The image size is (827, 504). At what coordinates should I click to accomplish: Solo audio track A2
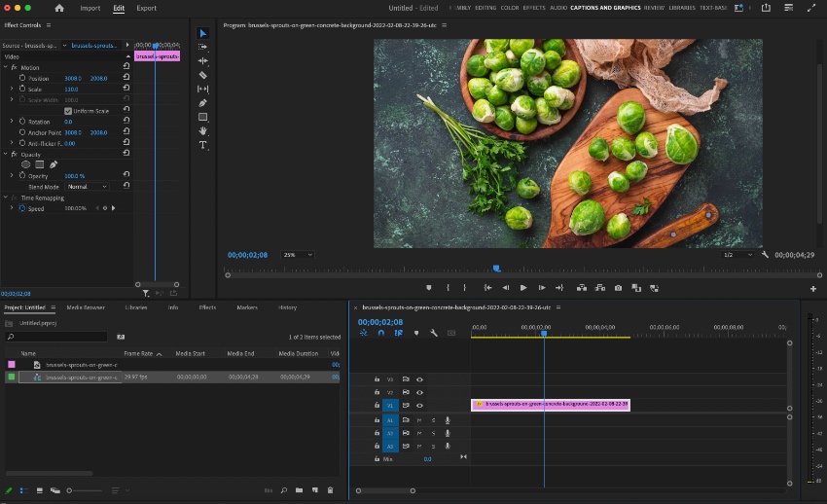click(434, 433)
